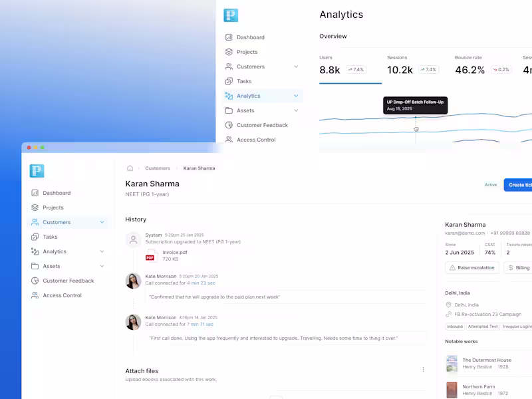
Task: Toggle the Active status next to Create ticket
Action: click(491, 185)
